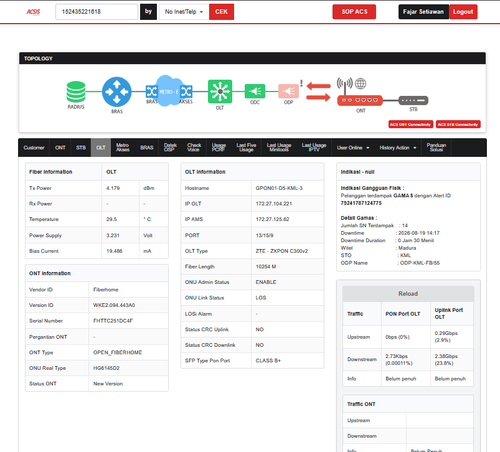This screenshot has height=452, width=500.
Task: Select the blue BRAS router icon
Action: (117, 92)
